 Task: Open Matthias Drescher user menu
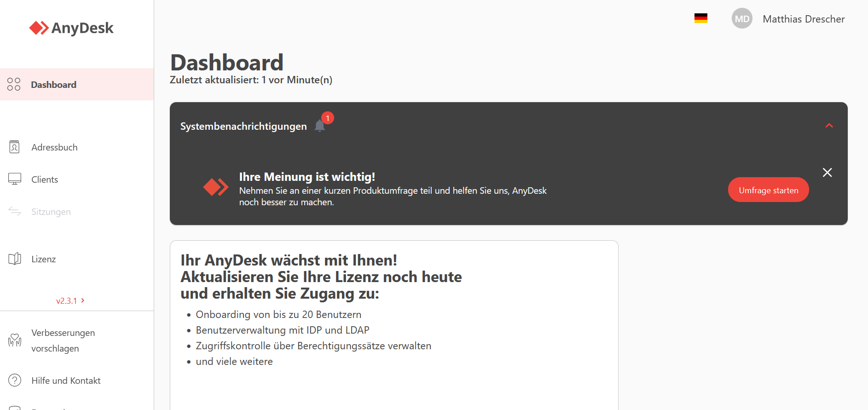coord(804,19)
